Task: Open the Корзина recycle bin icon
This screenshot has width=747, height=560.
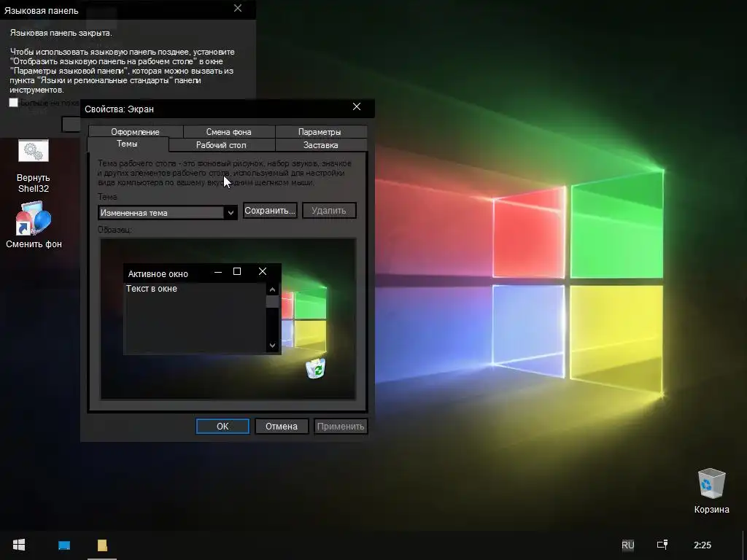Action: pyautogui.click(x=711, y=491)
